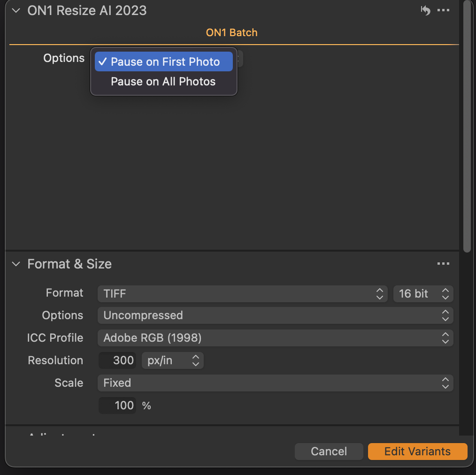This screenshot has height=475, width=476.
Task: Switch to ON1 Batch tab
Action: point(231,33)
